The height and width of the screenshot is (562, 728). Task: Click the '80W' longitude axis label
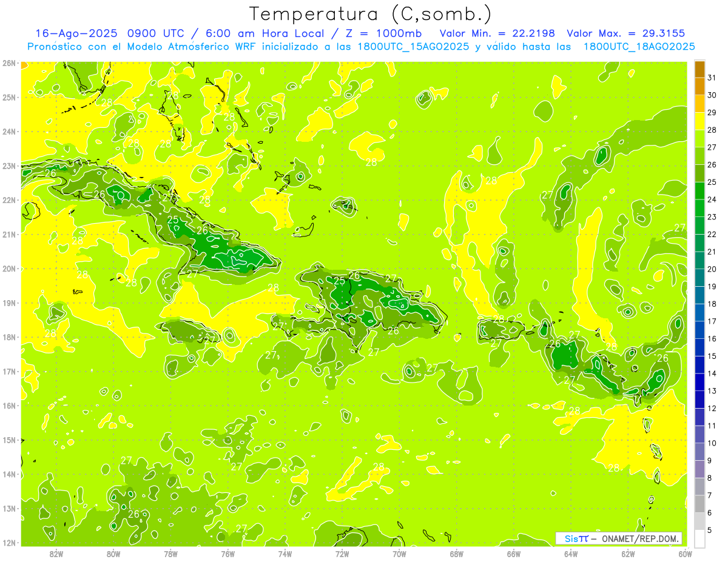(x=113, y=553)
